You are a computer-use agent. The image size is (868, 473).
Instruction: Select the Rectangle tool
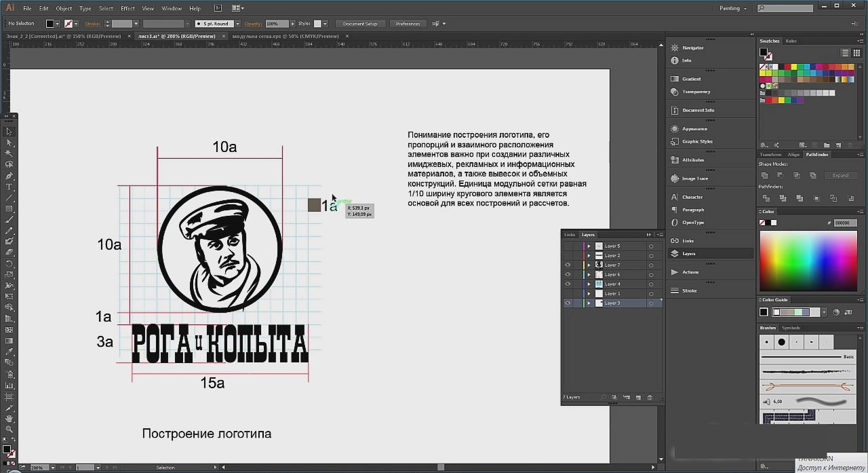point(9,208)
